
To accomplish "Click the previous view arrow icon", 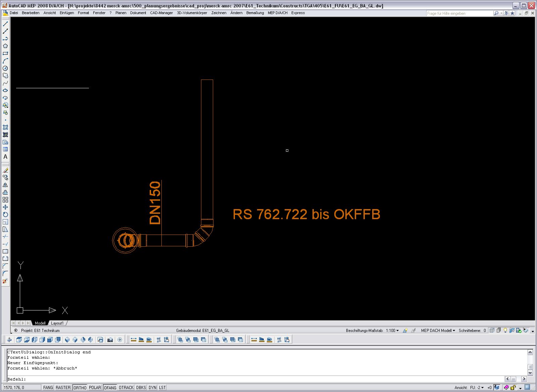I will tap(120, 340).
